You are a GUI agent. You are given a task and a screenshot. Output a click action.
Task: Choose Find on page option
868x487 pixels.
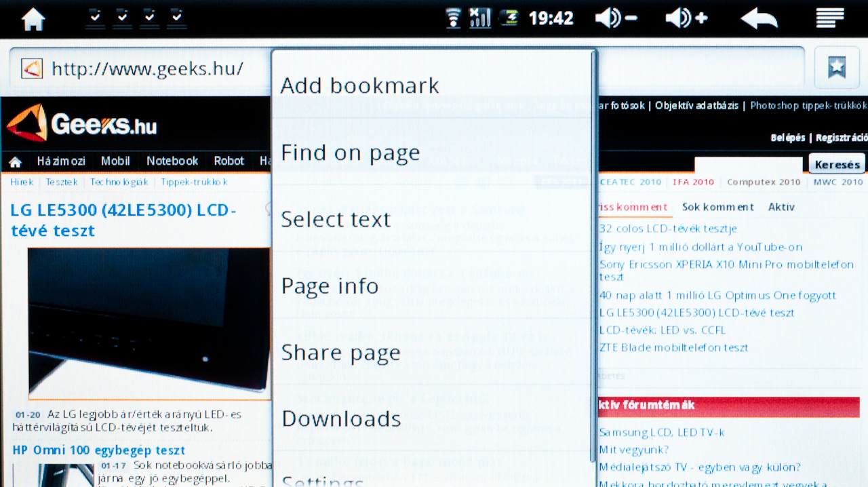[350, 153]
